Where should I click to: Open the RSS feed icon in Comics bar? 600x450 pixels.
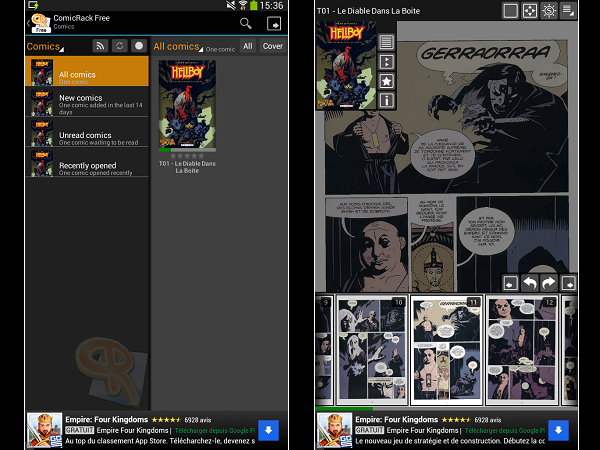pos(100,46)
